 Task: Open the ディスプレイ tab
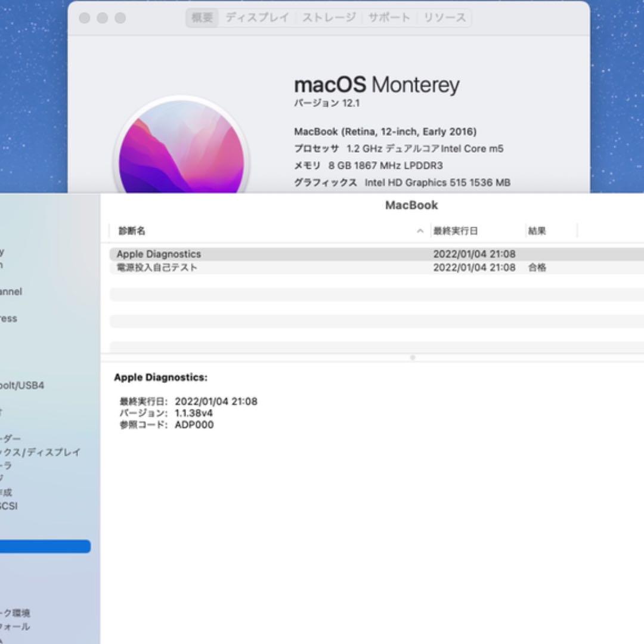pyautogui.click(x=258, y=18)
